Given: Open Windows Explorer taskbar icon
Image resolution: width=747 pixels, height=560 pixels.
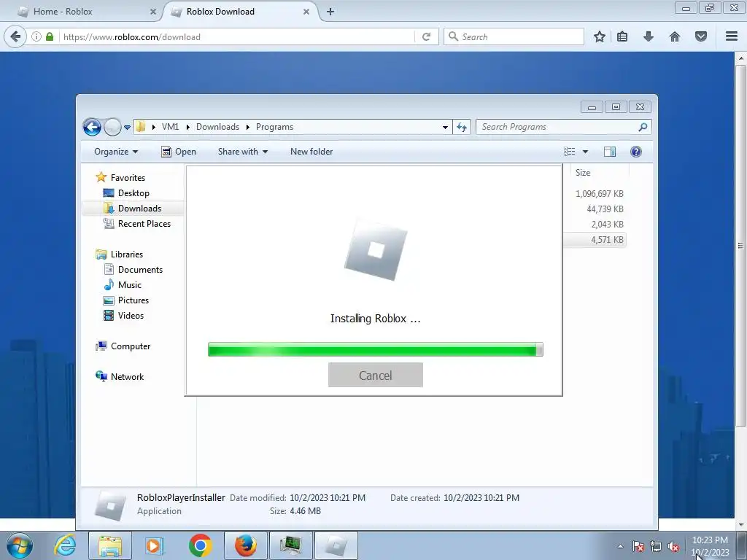Looking at the screenshot, I should pos(110,545).
